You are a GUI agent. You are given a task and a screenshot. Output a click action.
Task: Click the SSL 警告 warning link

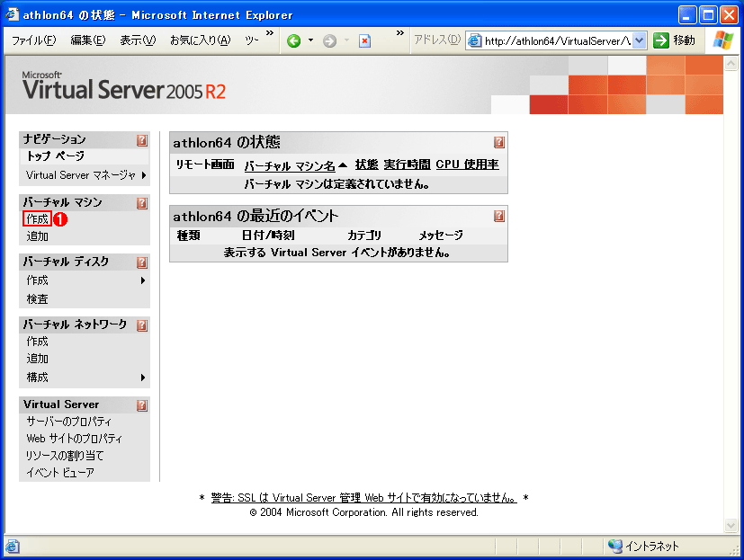point(364,498)
